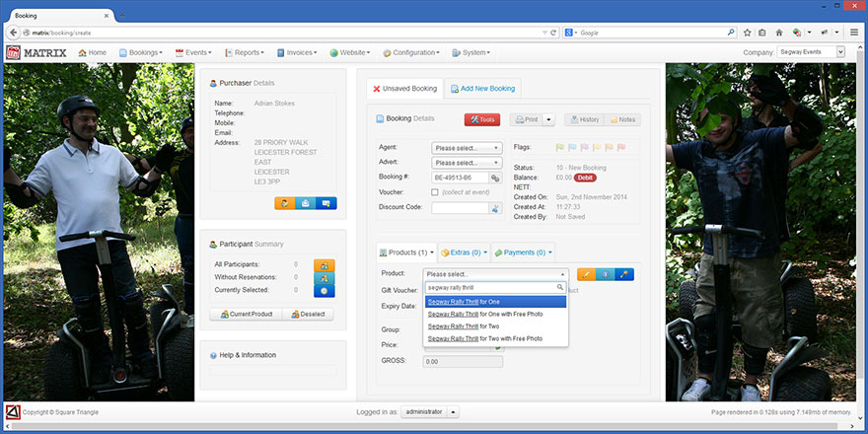This screenshot has height=434, width=868.
Task: Click the purple flag icon
Action: tap(585, 147)
